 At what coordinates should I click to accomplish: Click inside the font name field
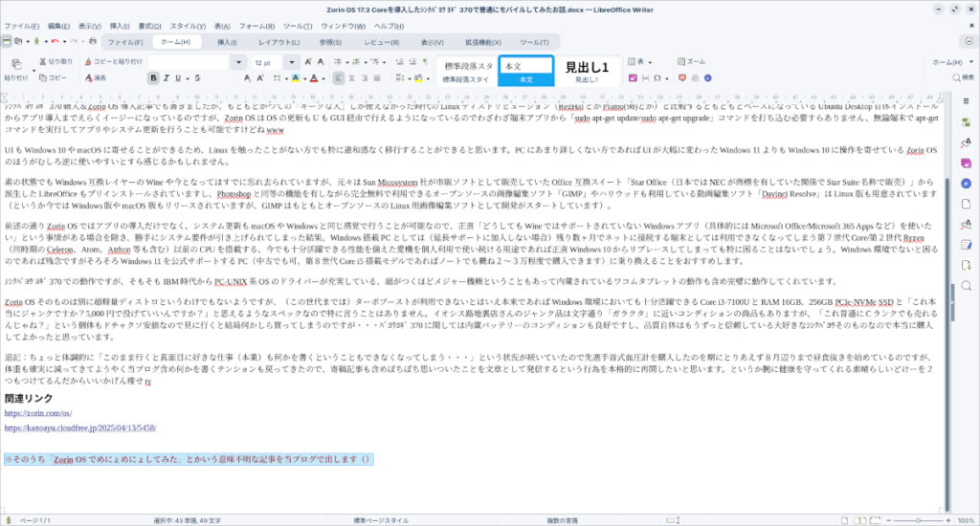click(x=190, y=62)
